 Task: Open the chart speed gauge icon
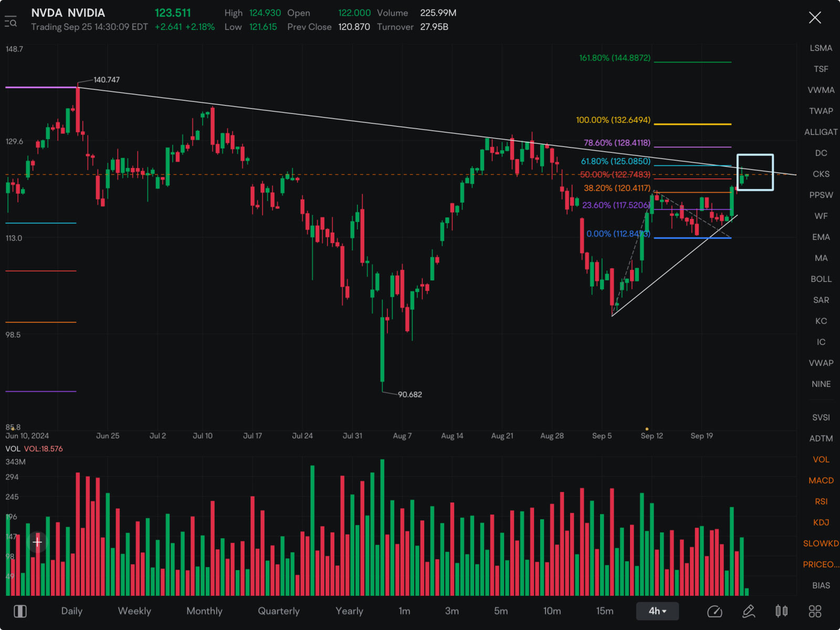pyautogui.click(x=715, y=611)
